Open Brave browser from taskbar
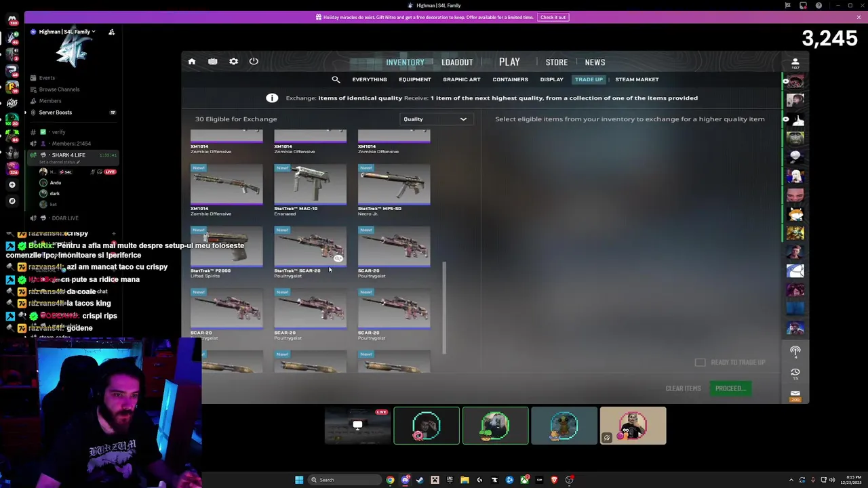Screen dimensions: 868x488 554,480
